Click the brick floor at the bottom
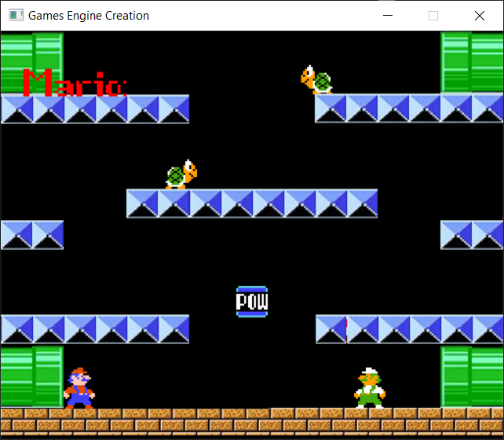The width and height of the screenshot is (504, 440). (252, 422)
